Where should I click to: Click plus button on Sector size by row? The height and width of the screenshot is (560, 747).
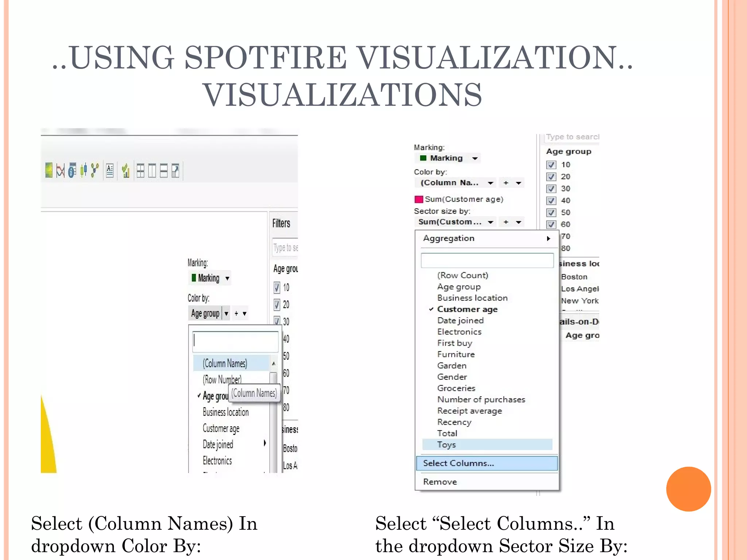[x=506, y=222]
